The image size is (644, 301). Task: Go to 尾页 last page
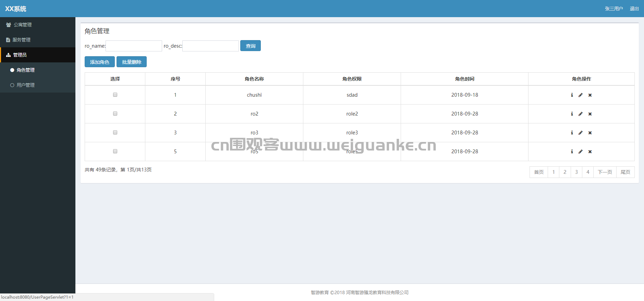[x=625, y=172]
